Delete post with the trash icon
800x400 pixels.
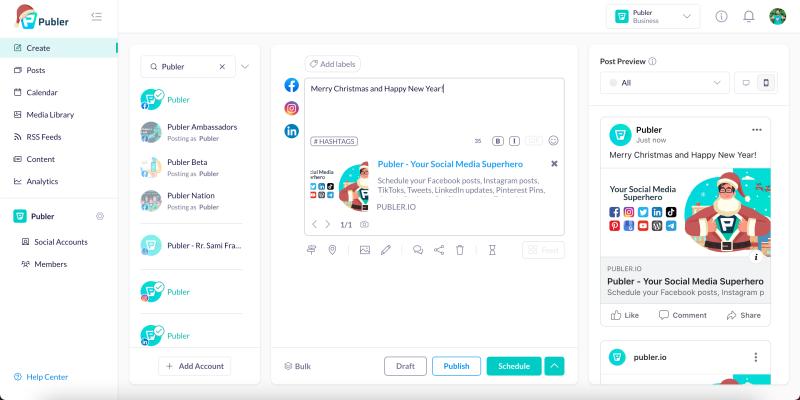(x=460, y=250)
